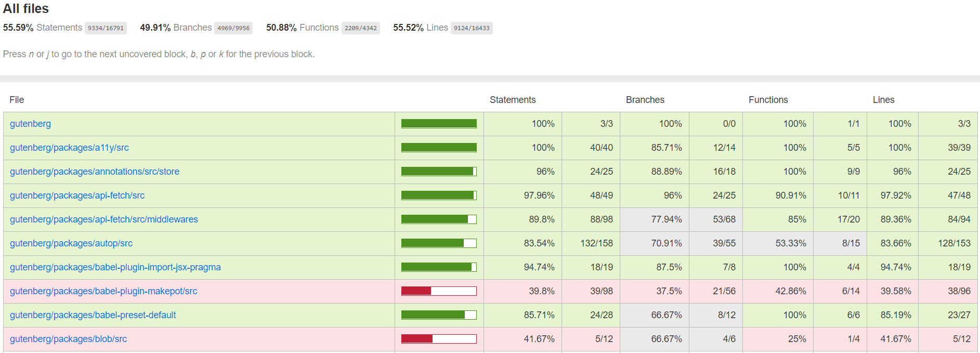Click the "All files" heading

[x=26, y=9]
